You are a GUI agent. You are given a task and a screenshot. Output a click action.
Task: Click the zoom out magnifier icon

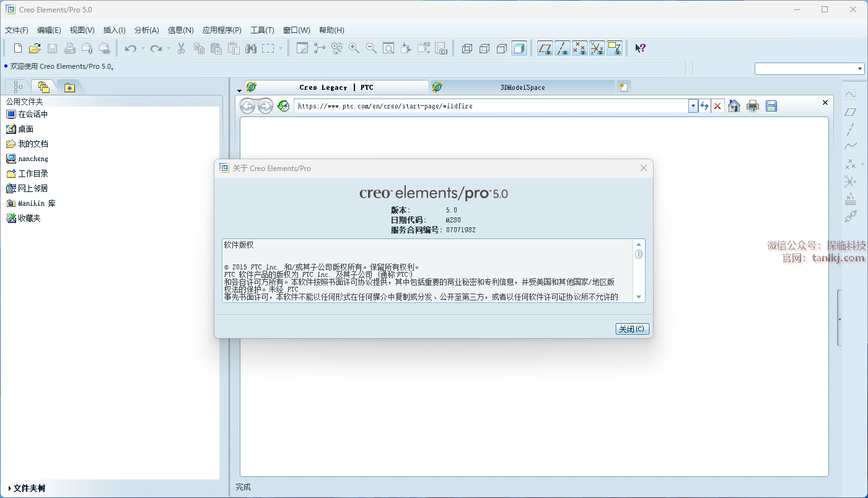(x=371, y=48)
